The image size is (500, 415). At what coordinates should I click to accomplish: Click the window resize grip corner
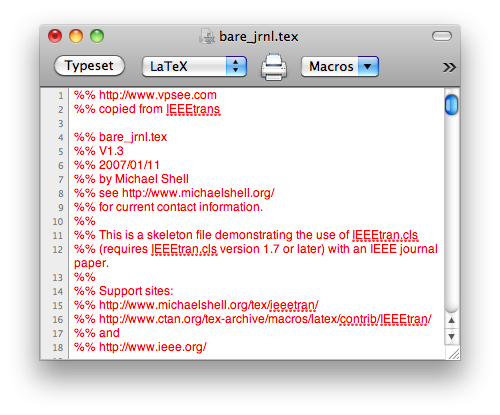(x=453, y=353)
